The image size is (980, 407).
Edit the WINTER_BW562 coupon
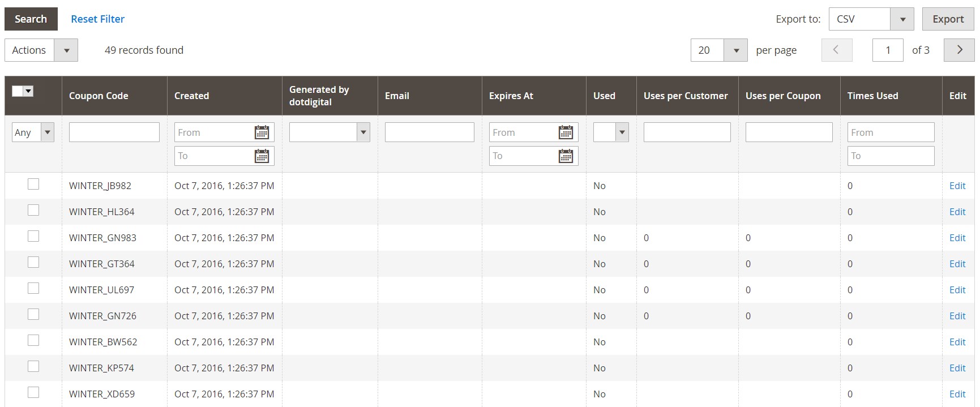957,342
